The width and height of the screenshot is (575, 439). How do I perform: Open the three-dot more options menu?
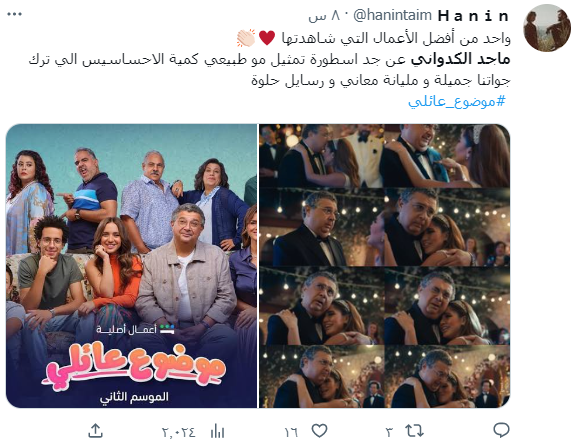(15, 14)
